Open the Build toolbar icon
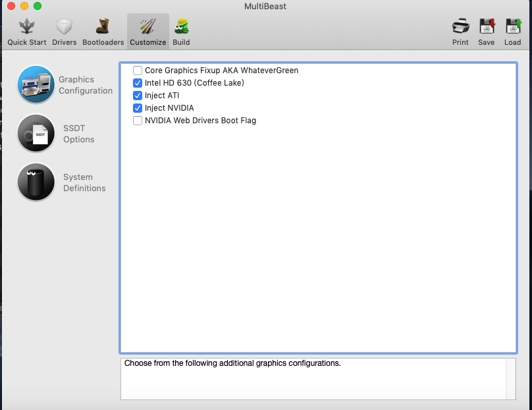This screenshot has height=410, width=532. click(x=181, y=26)
